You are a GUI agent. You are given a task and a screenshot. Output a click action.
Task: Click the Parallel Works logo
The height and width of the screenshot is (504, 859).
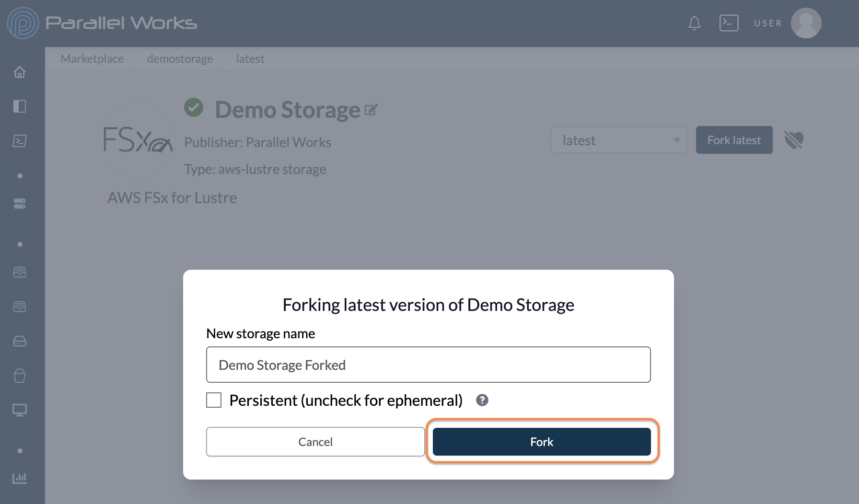[x=102, y=23]
